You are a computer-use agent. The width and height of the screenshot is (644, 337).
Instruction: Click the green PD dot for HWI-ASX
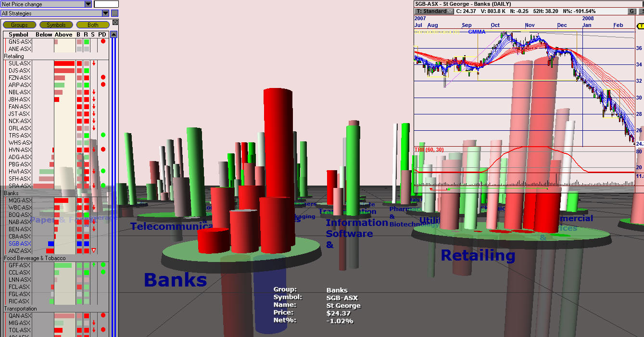pos(103,171)
